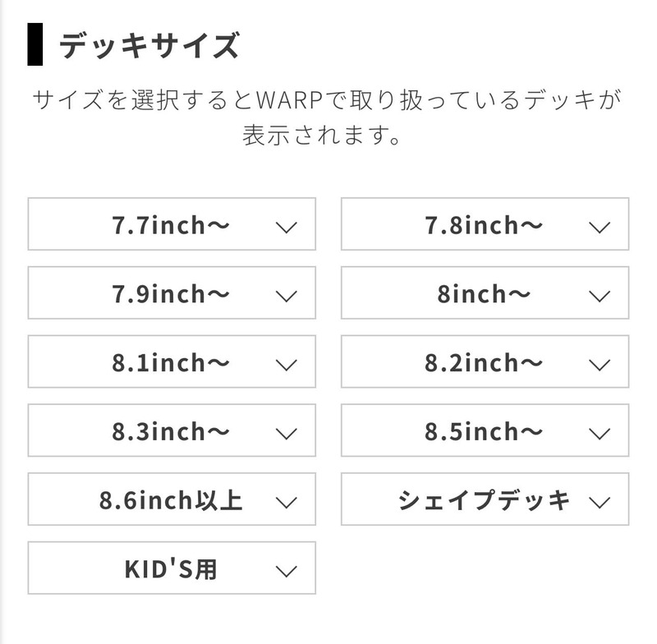Click the デッキサイズ section heading
Image resolution: width=657 pixels, height=644 pixels.
click(x=149, y=46)
